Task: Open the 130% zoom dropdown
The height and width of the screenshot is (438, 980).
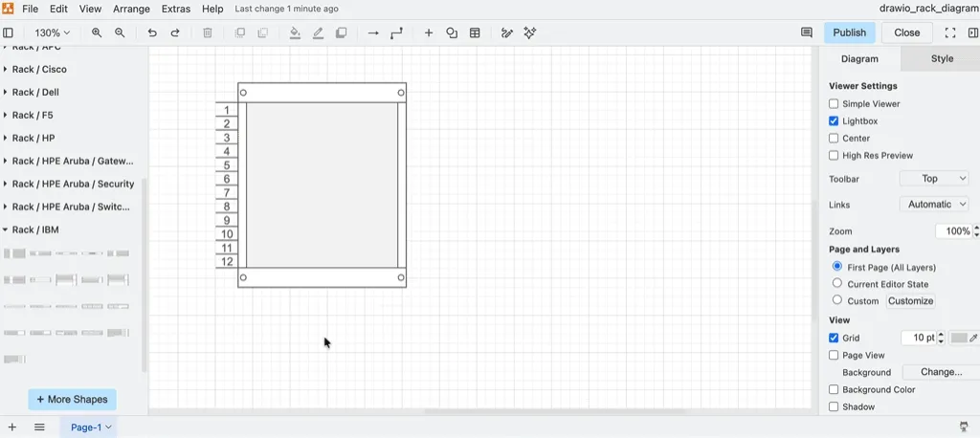Action: point(52,33)
